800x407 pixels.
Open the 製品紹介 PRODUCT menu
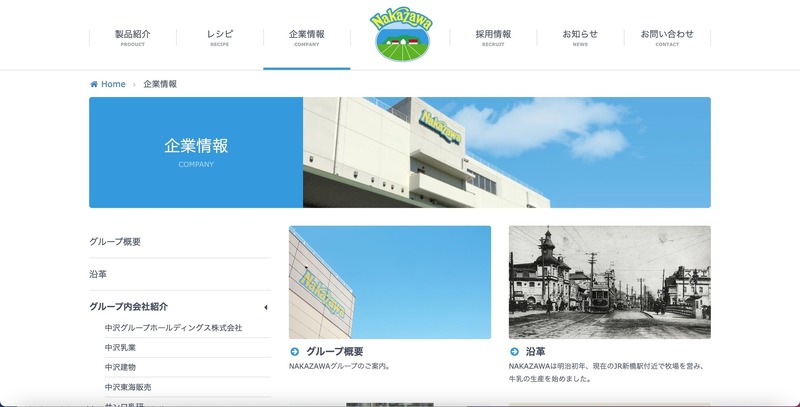[x=132, y=38]
